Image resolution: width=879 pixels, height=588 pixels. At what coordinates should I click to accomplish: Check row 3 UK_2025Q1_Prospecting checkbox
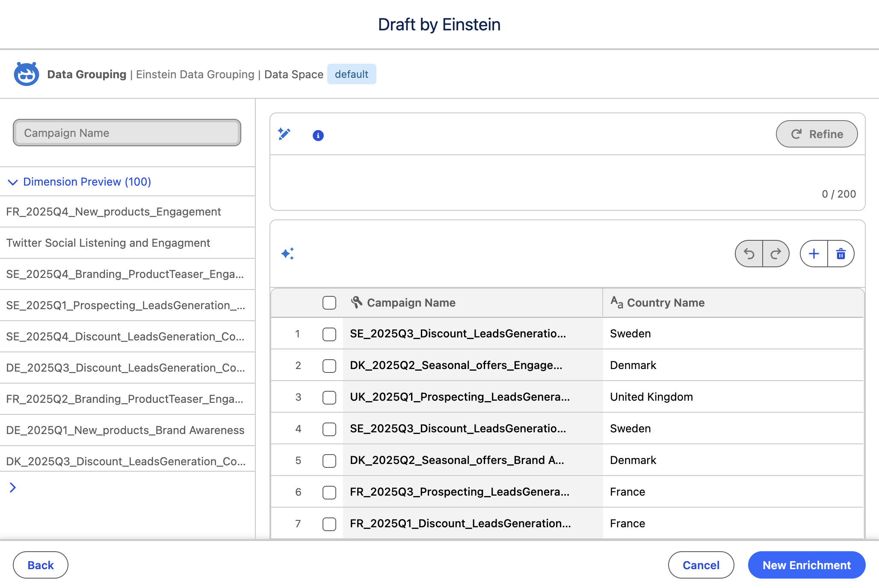coord(329,397)
